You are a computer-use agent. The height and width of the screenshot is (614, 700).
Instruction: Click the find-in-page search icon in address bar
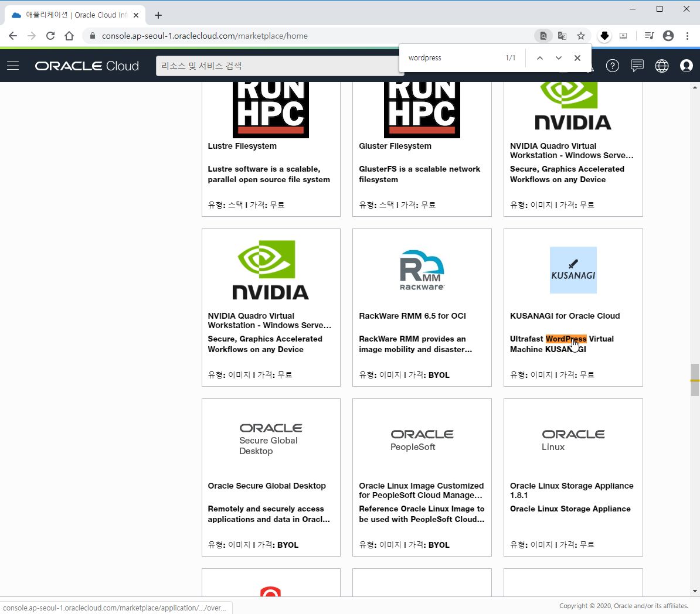pos(543,36)
